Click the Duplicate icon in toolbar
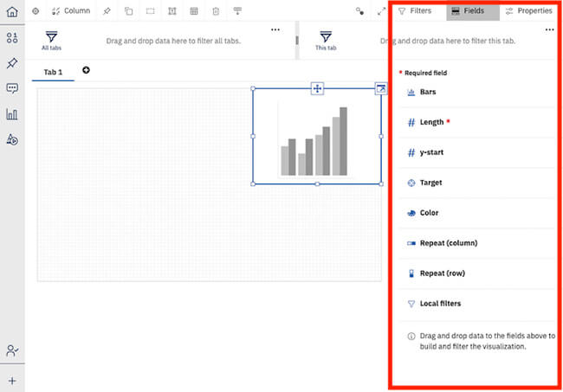563x392 pixels. (x=128, y=11)
